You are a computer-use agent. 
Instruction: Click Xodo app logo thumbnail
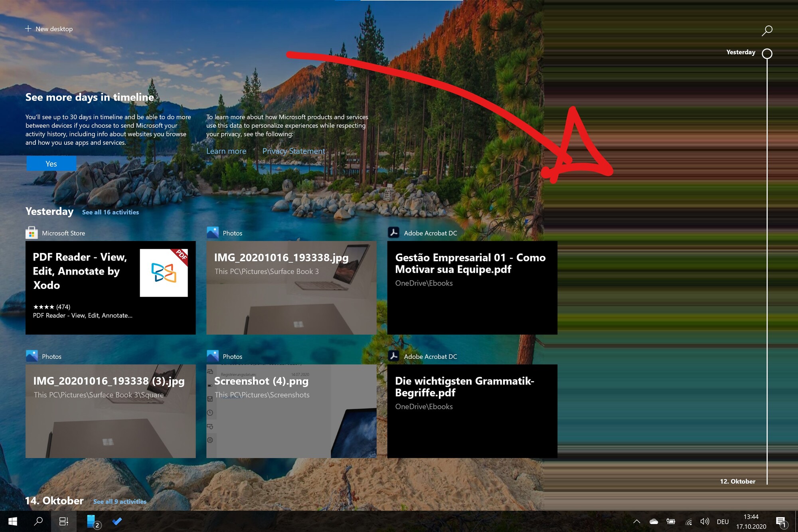coord(164,273)
